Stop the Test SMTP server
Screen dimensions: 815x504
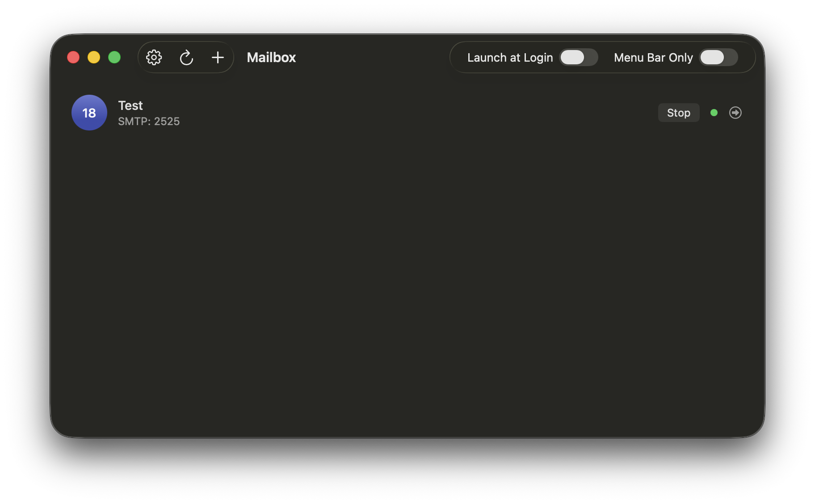pyautogui.click(x=678, y=113)
